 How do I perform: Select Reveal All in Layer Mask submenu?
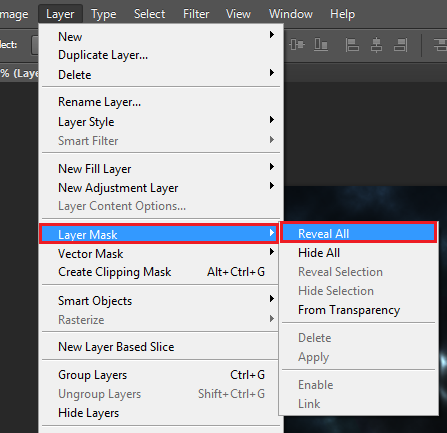(x=358, y=233)
